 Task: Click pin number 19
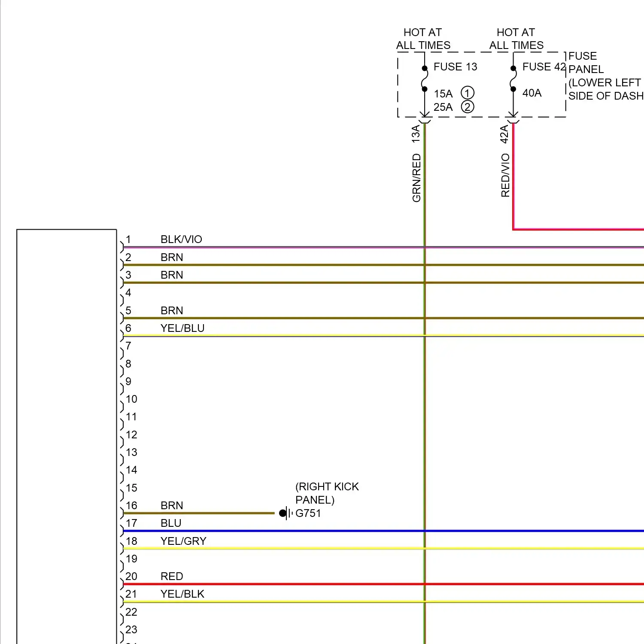point(131,559)
